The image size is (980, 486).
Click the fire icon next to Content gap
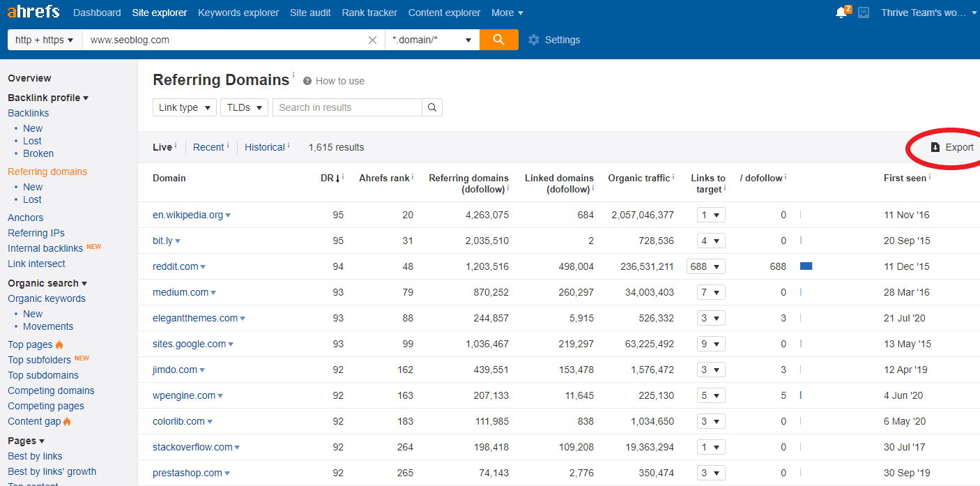click(67, 421)
